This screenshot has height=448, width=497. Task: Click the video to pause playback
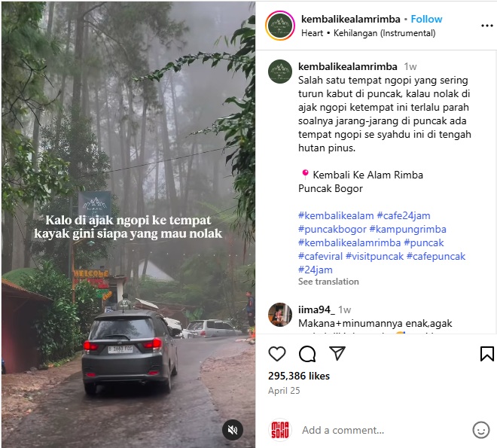[128, 158]
